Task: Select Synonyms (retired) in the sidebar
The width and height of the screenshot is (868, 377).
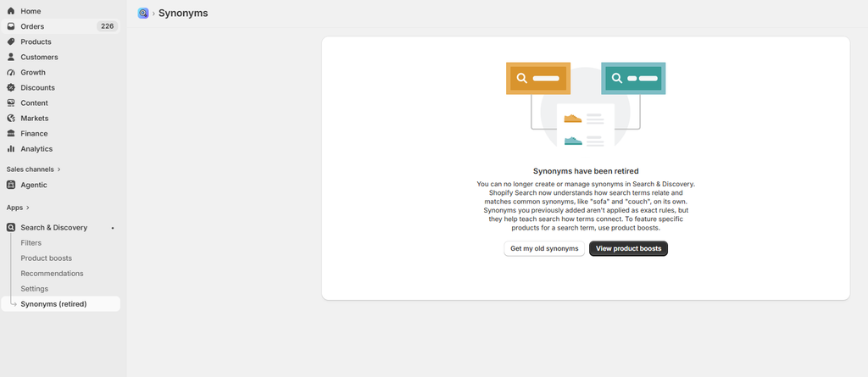Action: 60,304
